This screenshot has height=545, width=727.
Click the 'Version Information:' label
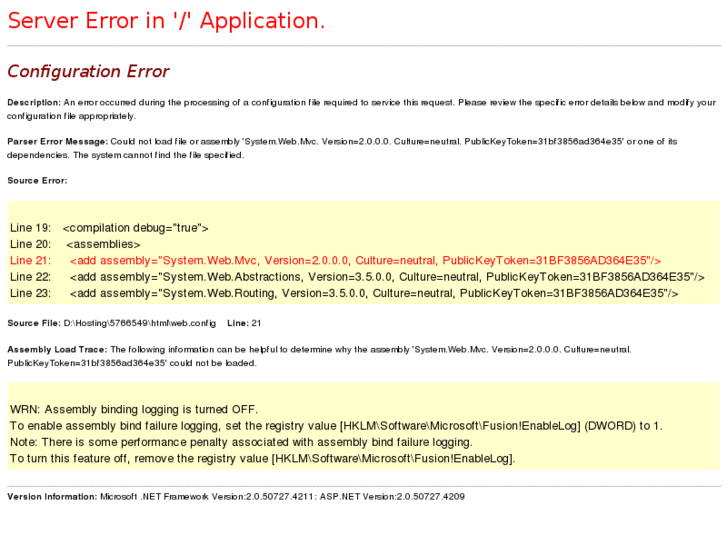(52, 497)
